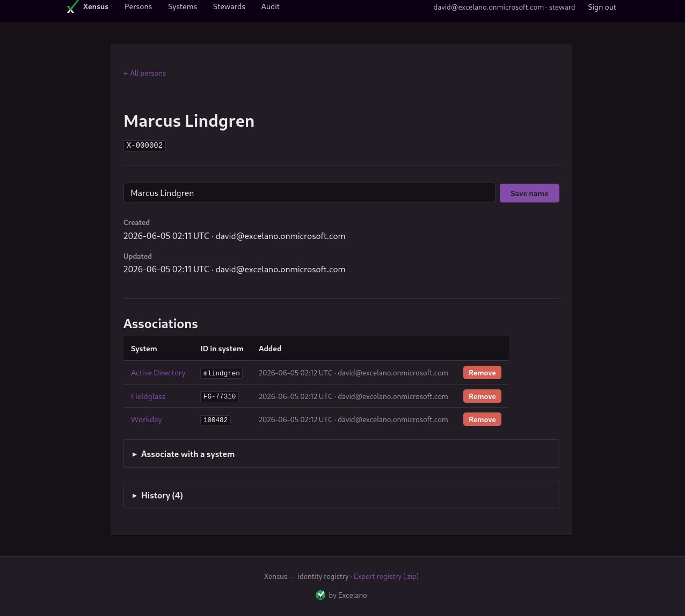Screen dimensions: 685x616
Task: Open the Workday system link
Action: [x=147, y=419]
